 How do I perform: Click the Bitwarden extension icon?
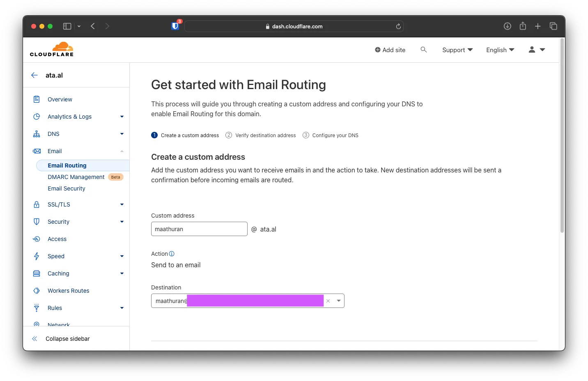tap(175, 26)
